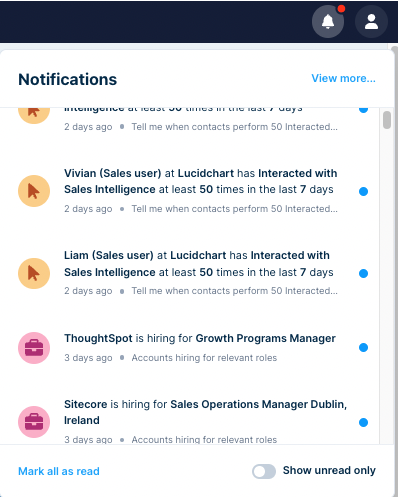Click unread dot on ThoughtSpot notification
The width and height of the screenshot is (398, 497).
point(363,348)
